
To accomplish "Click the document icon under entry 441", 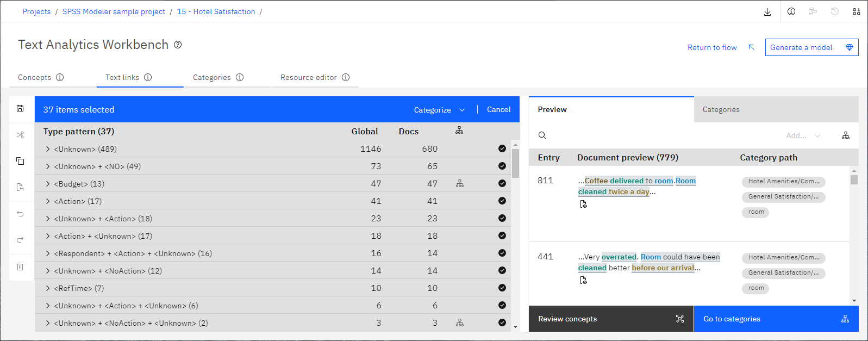I will click(x=583, y=280).
